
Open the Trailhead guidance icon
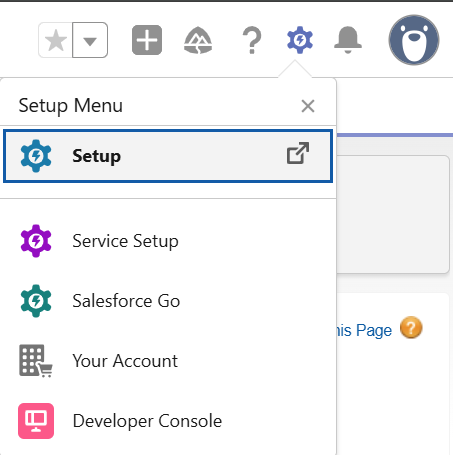[198, 40]
